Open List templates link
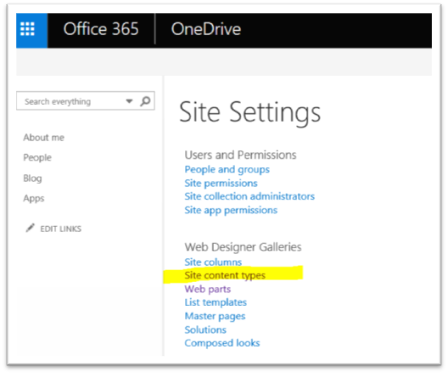Viewport: 448px width, 374px height. pyautogui.click(x=216, y=302)
